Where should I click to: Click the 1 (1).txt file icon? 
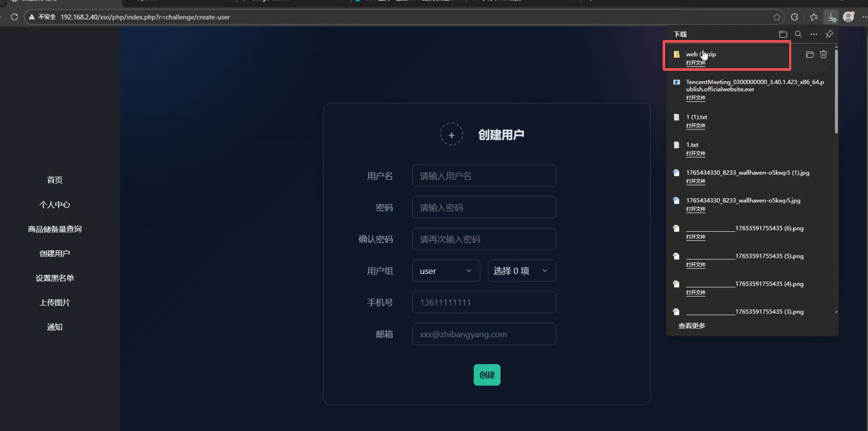click(x=677, y=117)
